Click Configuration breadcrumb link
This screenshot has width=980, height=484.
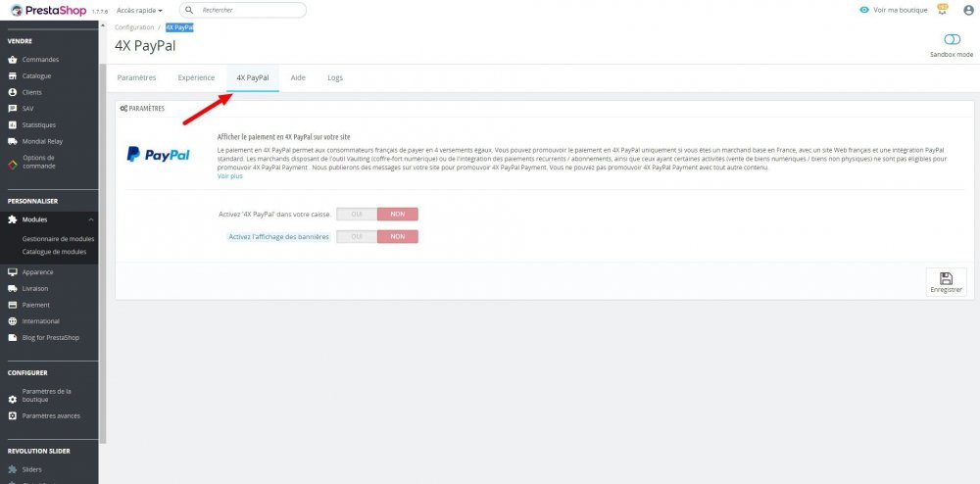pos(134,27)
